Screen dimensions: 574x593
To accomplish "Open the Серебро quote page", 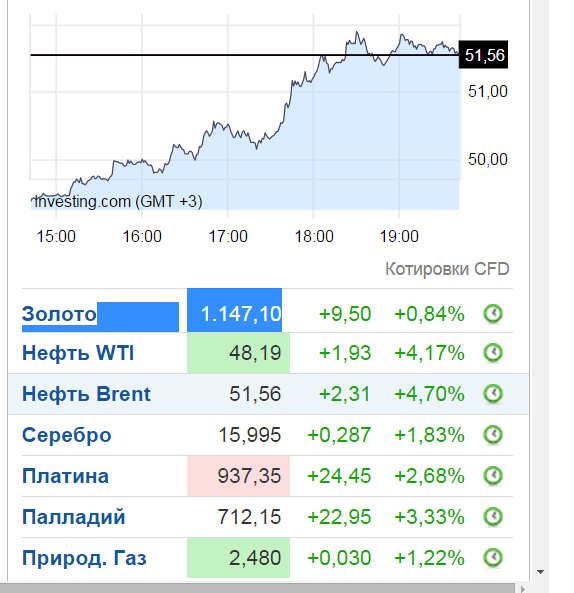I will click(67, 435).
